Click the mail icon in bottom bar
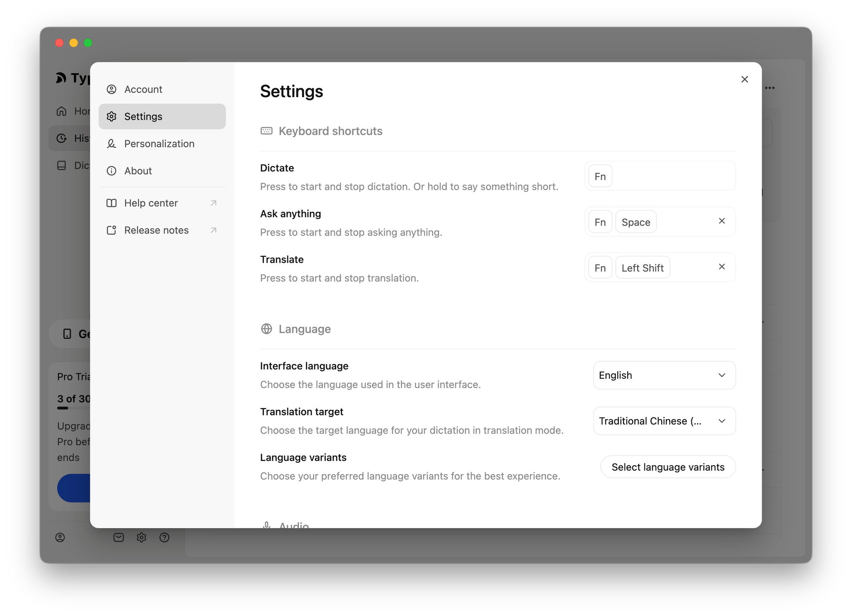The width and height of the screenshot is (852, 616). tap(118, 538)
